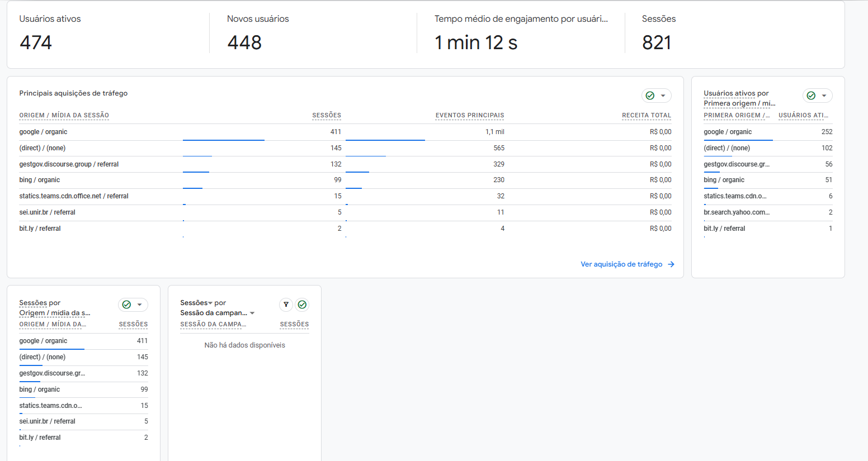Click the data quality checkmark icon on Principais aquisições de tráfego
This screenshot has height=461, width=868.
[x=650, y=96]
